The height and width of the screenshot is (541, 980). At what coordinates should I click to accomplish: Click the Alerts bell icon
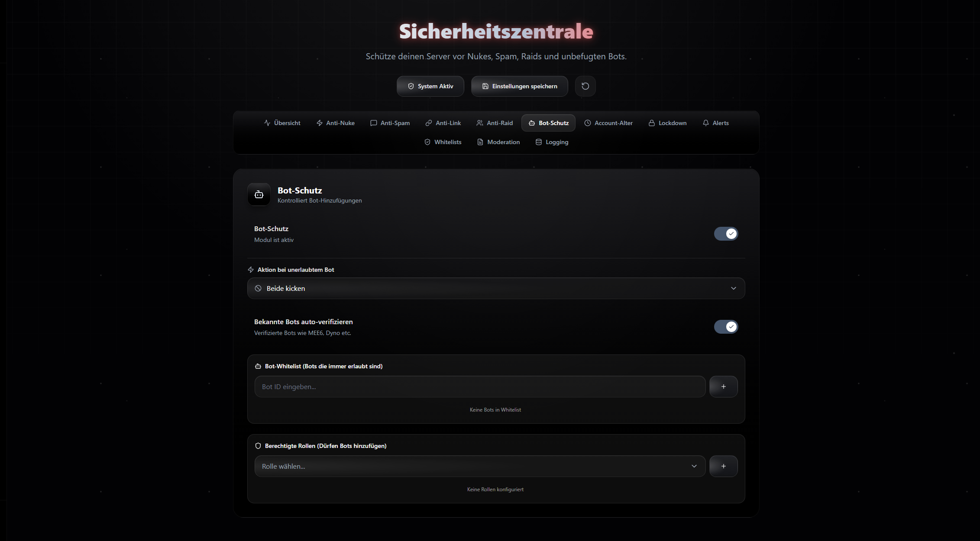[x=705, y=123]
